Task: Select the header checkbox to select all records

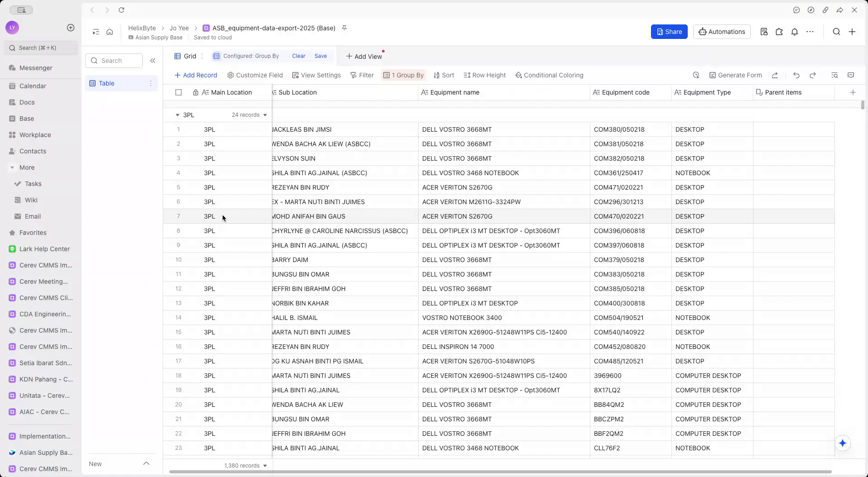Action: (x=178, y=92)
